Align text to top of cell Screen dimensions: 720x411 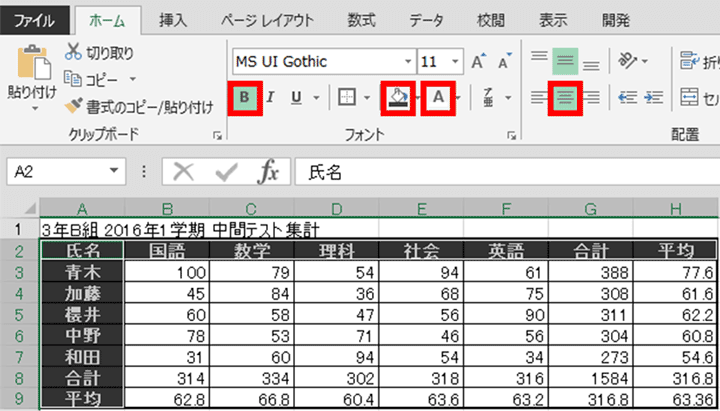click(x=539, y=57)
